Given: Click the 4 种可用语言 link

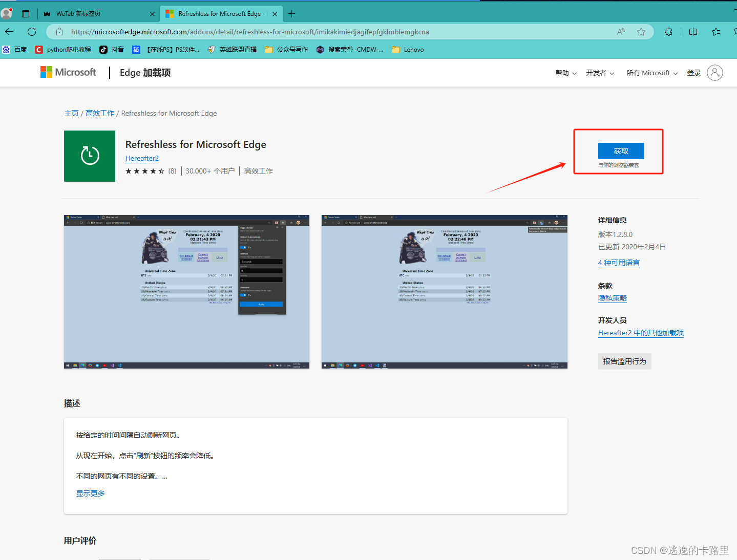Looking at the screenshot, I should (619, 263).
